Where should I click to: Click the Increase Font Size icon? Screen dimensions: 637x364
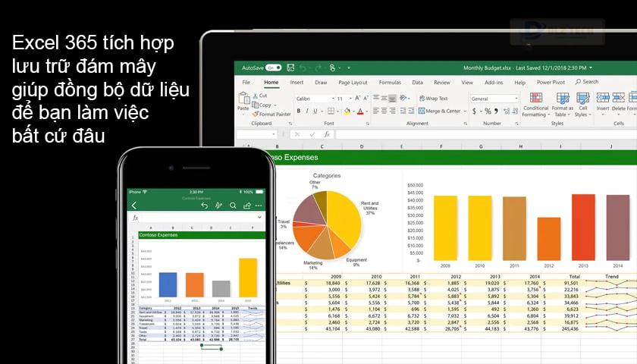[357, 99]
